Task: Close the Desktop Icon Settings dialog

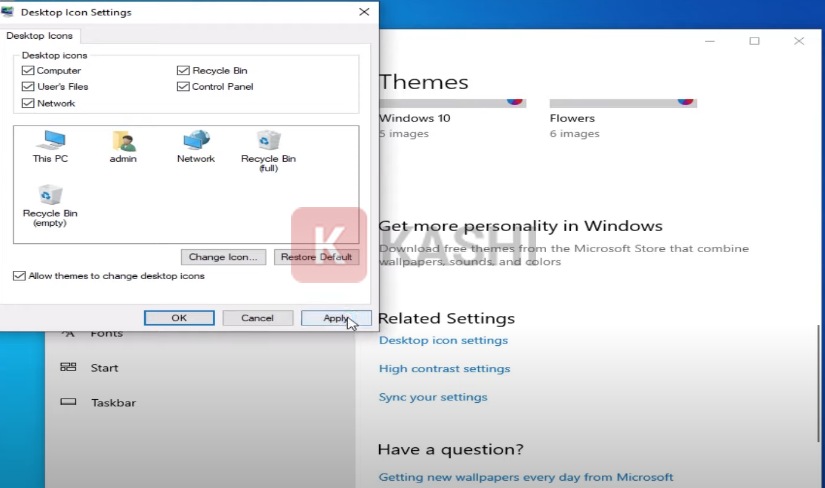Action: (x=364, y=12)
